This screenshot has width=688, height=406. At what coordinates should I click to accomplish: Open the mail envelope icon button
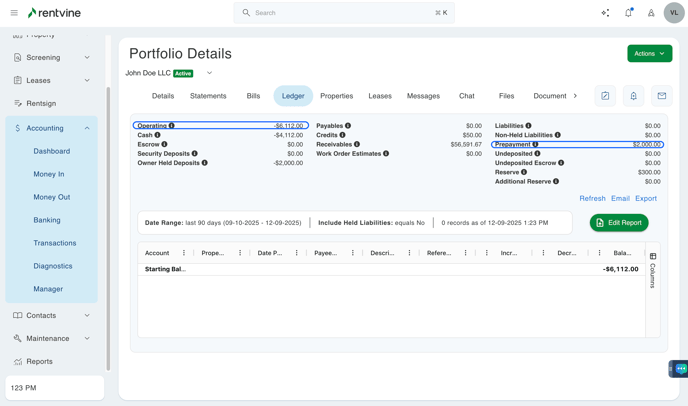coord(661,96)
